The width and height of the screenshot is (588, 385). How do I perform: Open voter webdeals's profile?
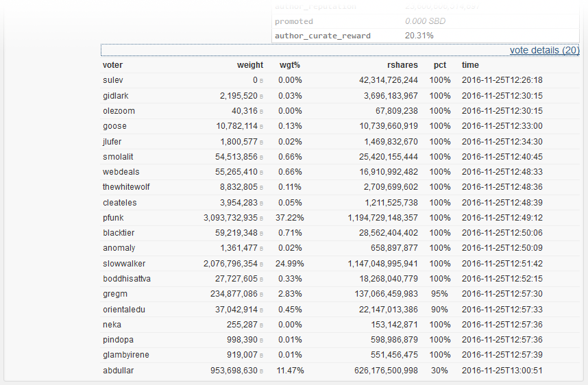coord(121,172)
